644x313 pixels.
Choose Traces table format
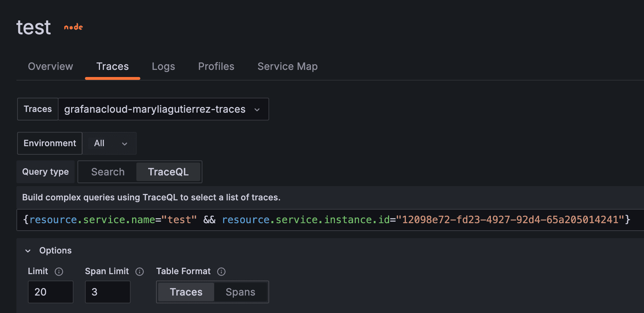click(x=186, y=292)
